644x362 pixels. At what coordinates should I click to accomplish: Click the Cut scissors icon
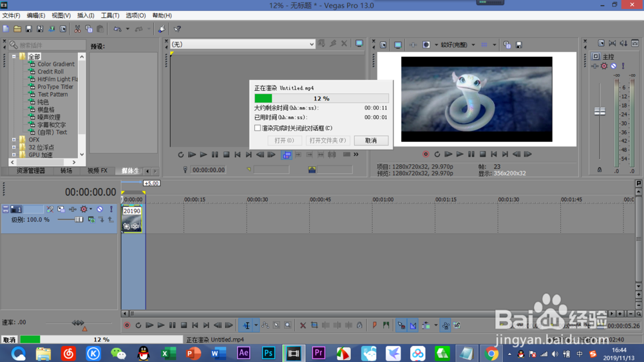tap(77, 29)
